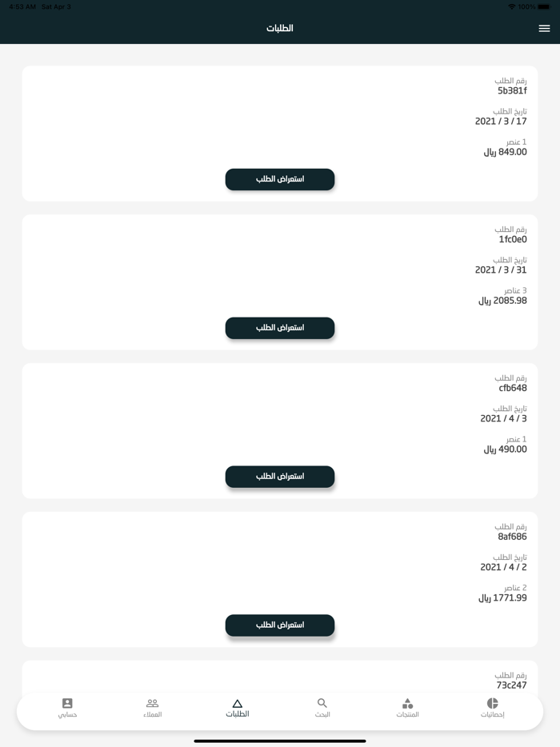This screenshot has width=560, height=747.
Task: Click the battery indicator in the status bar
Action: 546,6
